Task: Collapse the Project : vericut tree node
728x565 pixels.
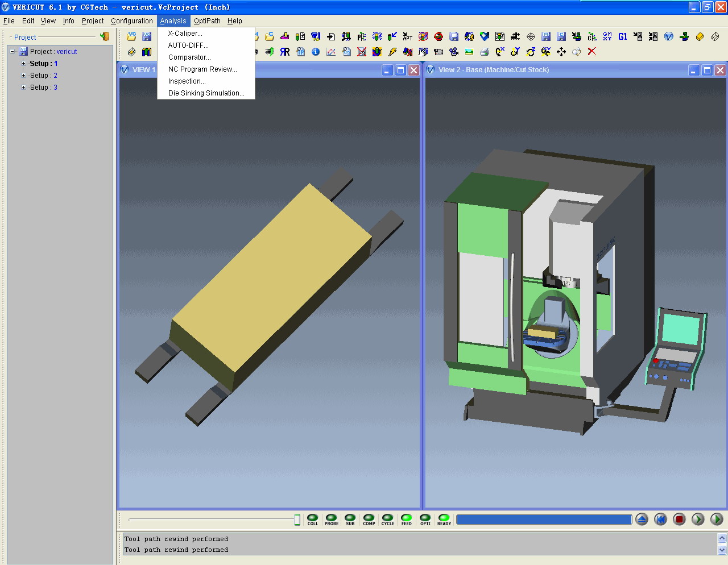Action: [x=12, y=52]
